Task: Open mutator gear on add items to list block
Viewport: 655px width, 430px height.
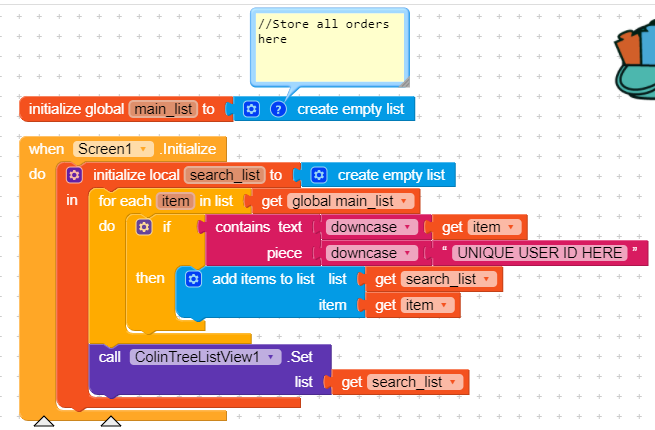Action: click(x=193, y=279)
